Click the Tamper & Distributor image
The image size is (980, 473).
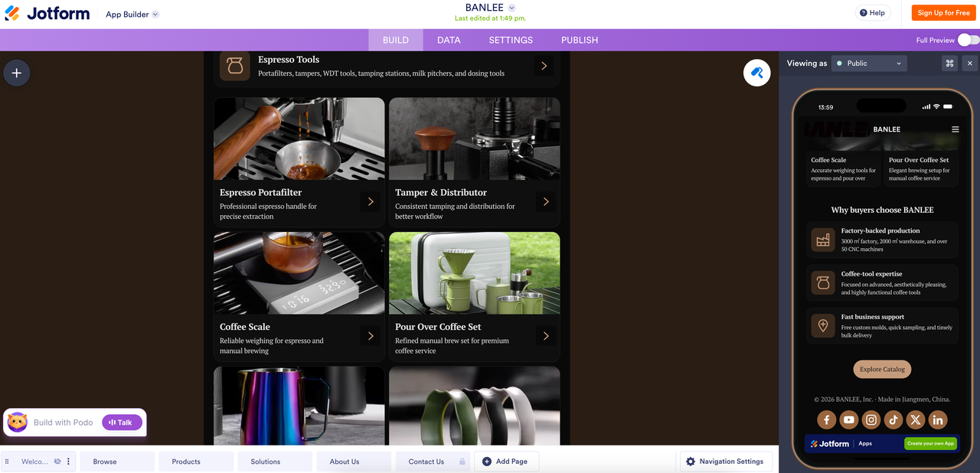coord(475,139)
